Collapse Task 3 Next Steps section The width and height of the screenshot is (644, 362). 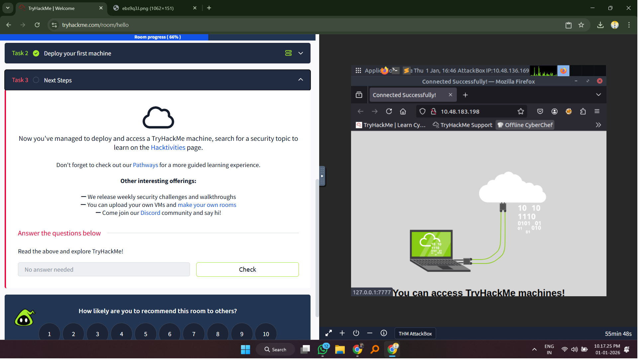301,80
